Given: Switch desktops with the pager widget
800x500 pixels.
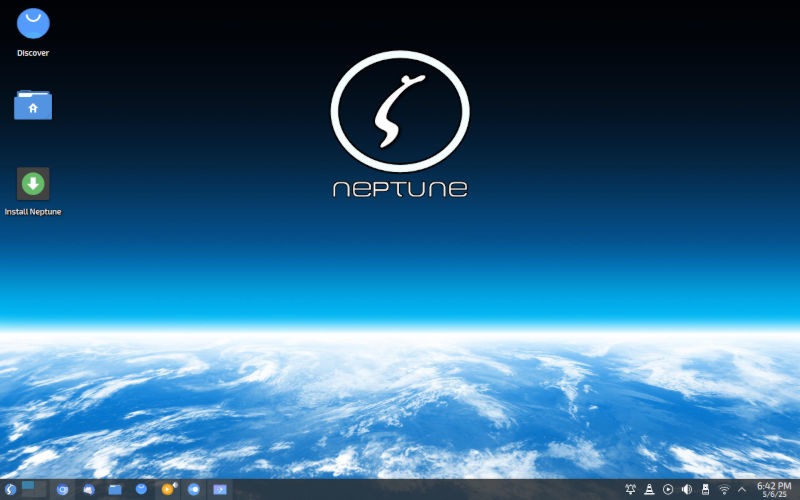Looking at the screenshot, I should (x=34, y=489).
